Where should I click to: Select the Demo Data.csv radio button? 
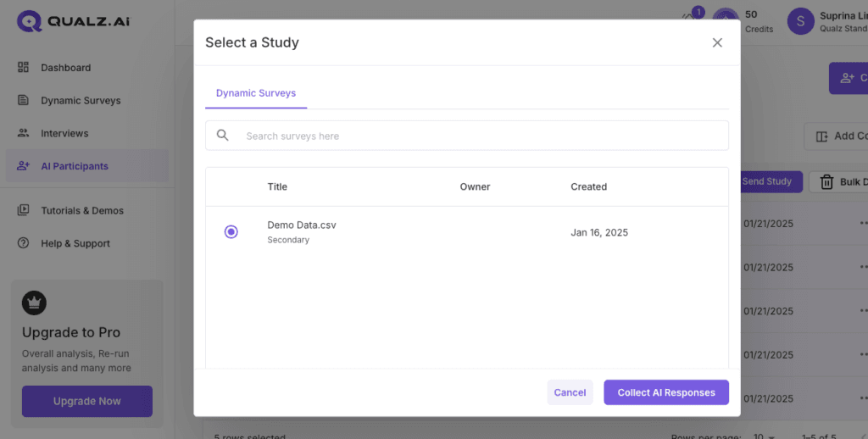[x=231, y=232]
